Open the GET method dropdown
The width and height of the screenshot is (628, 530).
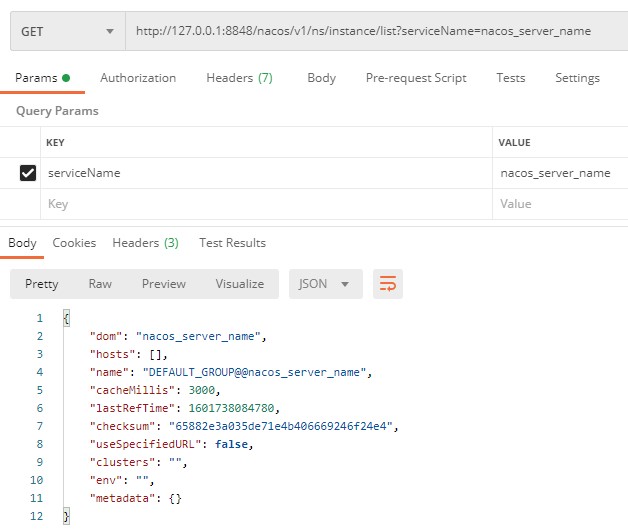click(x=67, y=32)
